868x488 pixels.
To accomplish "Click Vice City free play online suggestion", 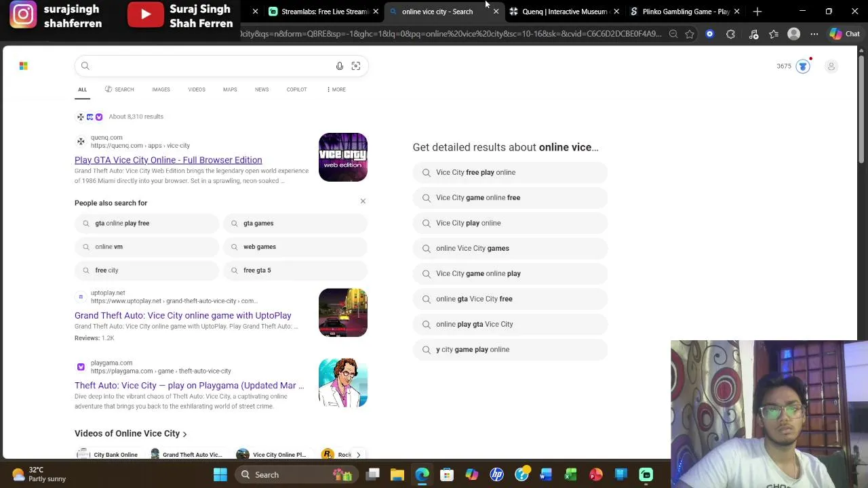I will [x=510, y=172].
